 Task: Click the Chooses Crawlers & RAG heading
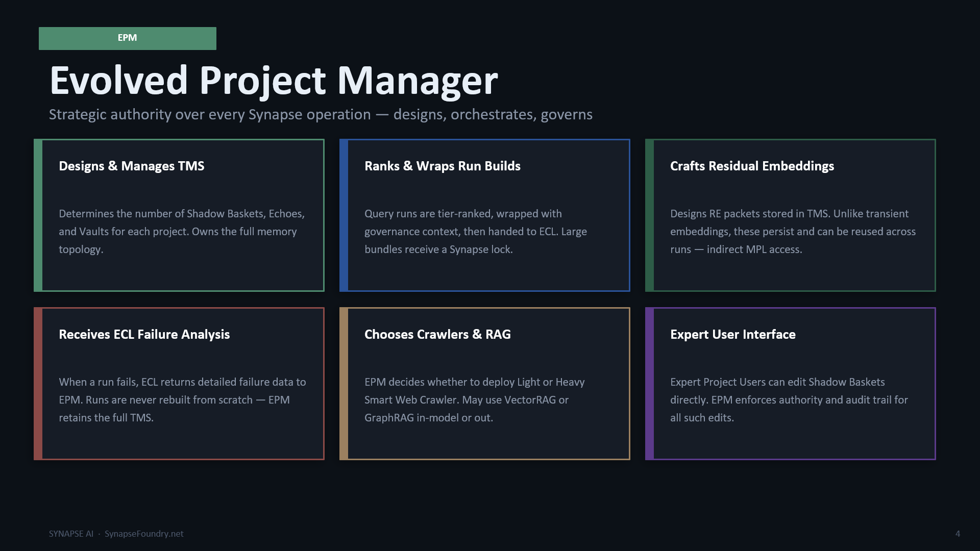click(437, 334)
